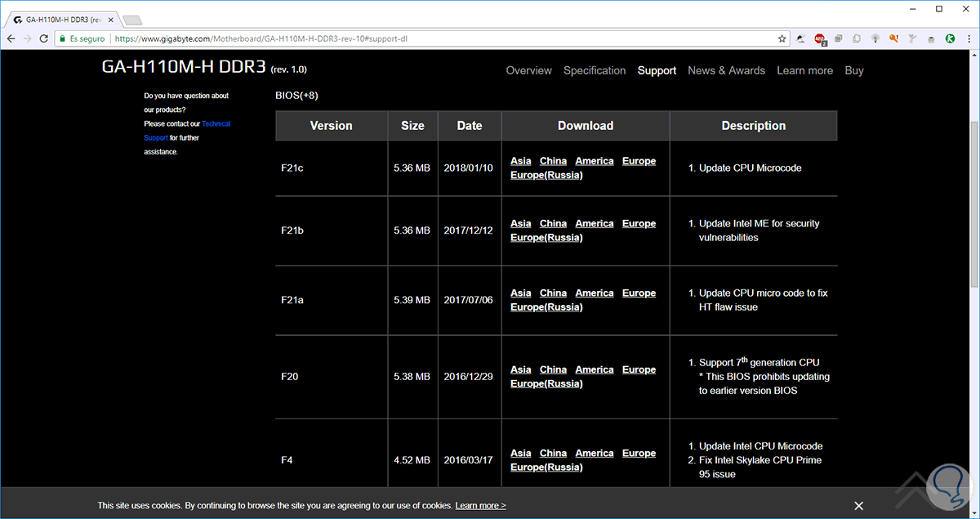Download F21a BIOS from China

553,293
